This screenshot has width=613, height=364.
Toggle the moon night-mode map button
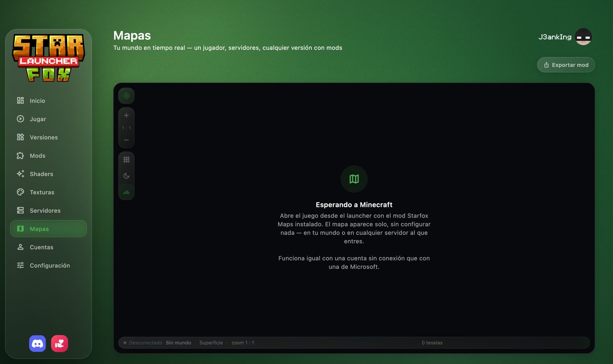(126, 176)
